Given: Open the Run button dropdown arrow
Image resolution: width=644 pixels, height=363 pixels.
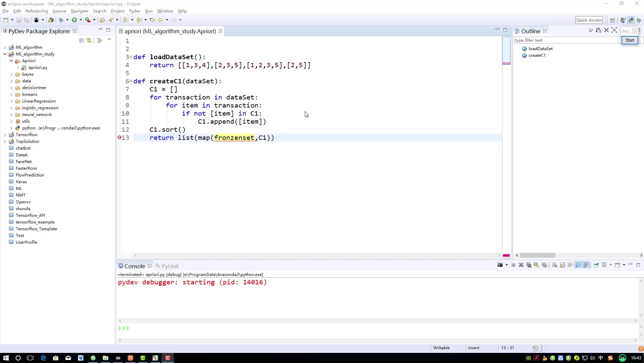Looking at the screenshot, I should click(x=81, y=20).
